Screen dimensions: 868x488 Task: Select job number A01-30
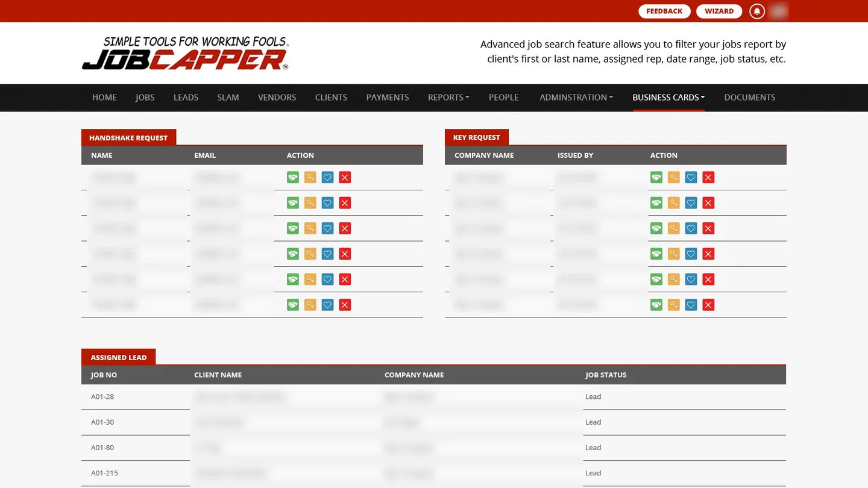click(102, 422)
